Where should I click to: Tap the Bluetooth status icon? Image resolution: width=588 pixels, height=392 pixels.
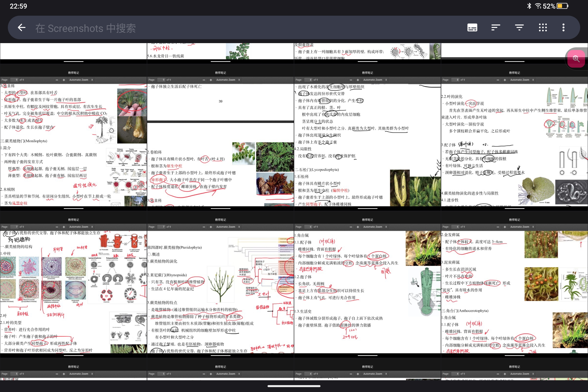click(529, 6)
